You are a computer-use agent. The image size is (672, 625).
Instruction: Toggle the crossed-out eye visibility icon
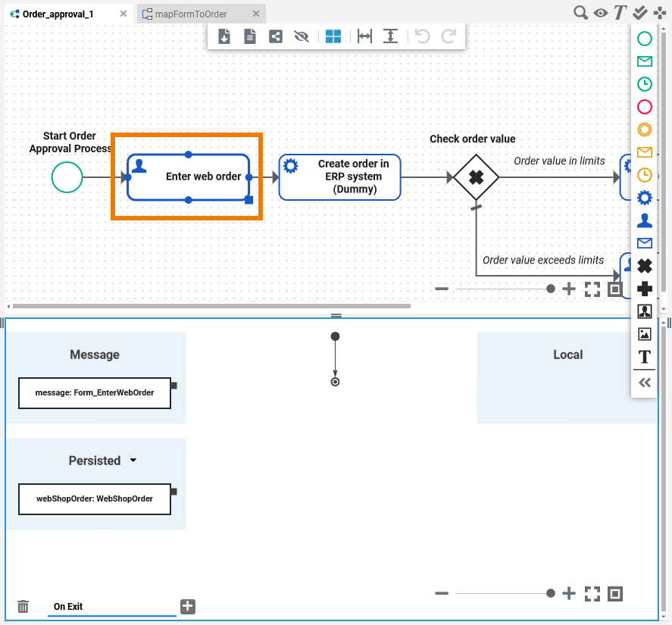302,36
